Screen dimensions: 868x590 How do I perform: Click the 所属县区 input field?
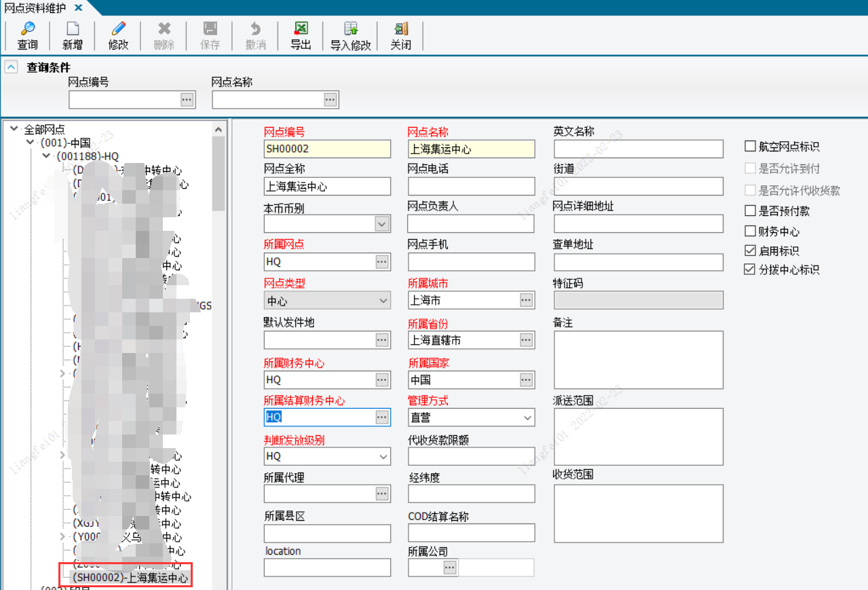pos(327,533)
